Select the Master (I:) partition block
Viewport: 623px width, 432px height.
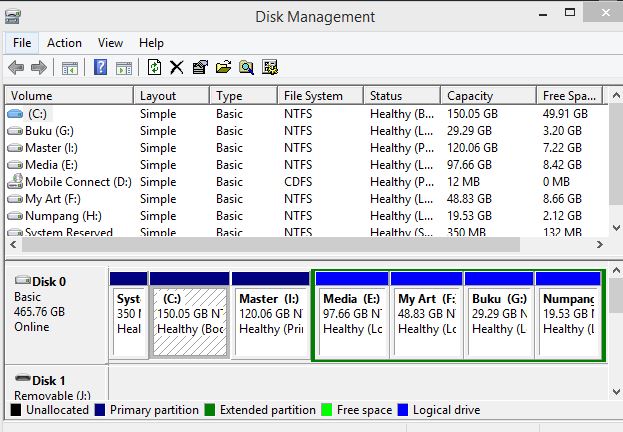[x=271, y=315]
